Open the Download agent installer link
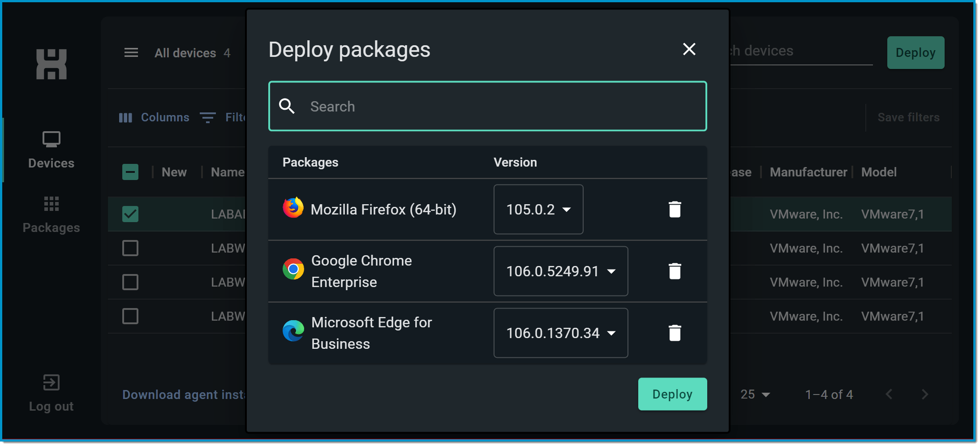The height and width of the screenshot is (446, 980). [x=184, y=394]
